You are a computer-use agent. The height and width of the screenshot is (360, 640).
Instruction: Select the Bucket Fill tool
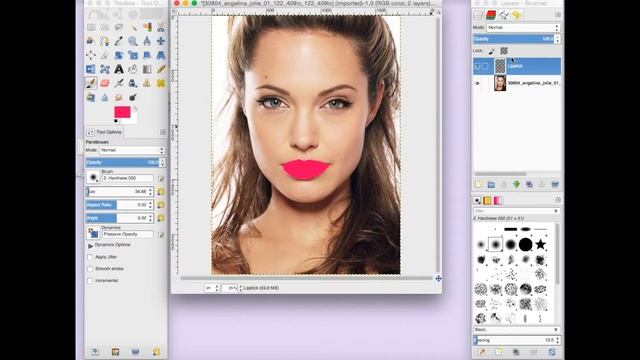(x=133, y=69)
